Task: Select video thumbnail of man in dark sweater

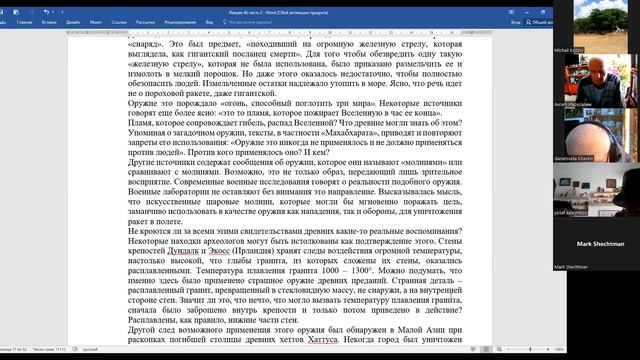Action: coord(596,81)
